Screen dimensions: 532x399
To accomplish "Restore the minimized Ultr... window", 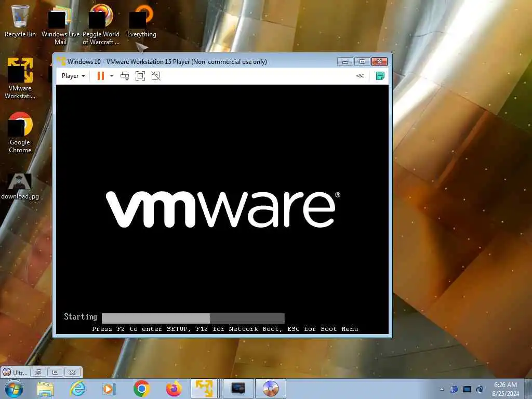I will 38,372.
